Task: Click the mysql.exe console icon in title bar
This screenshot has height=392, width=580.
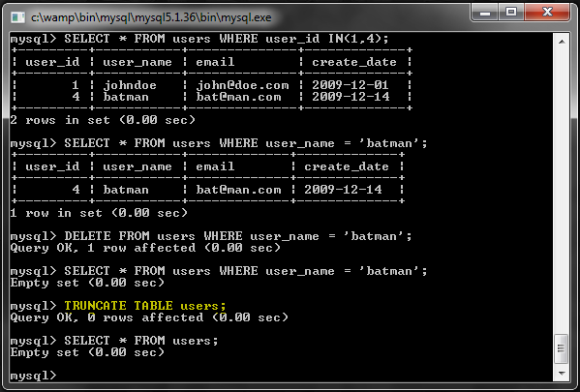Action: pos(17,17)
